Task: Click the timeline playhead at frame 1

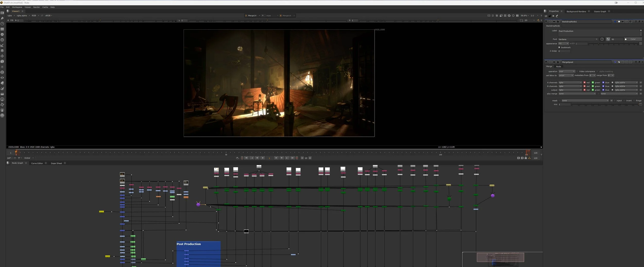Action: [x=16, y=153]
